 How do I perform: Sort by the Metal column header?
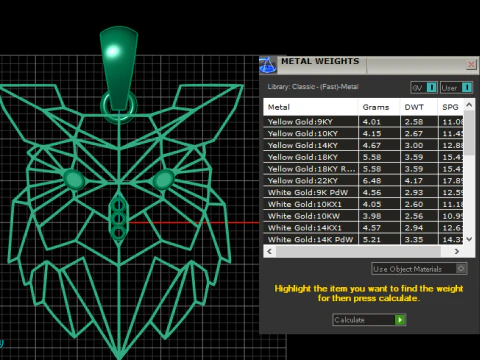(311, 107)
